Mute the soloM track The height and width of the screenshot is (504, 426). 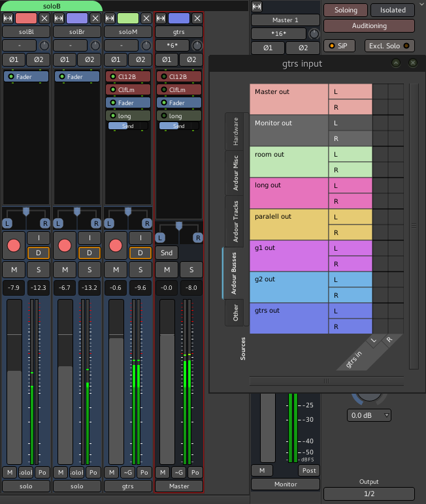115,270
